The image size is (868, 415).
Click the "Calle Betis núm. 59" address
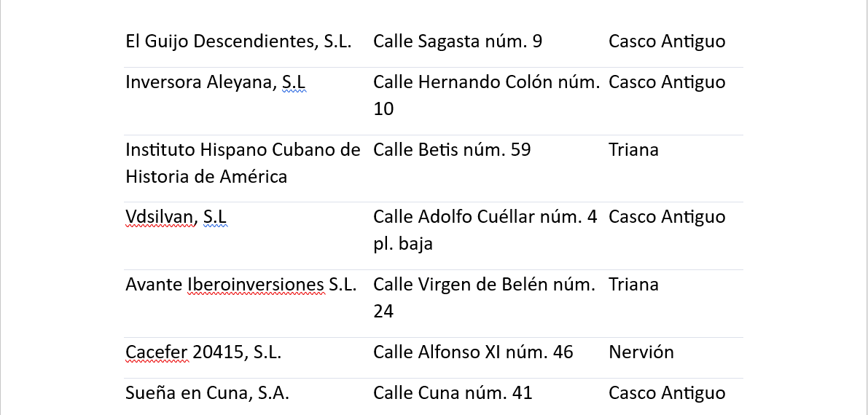click(x=452, y=150)
